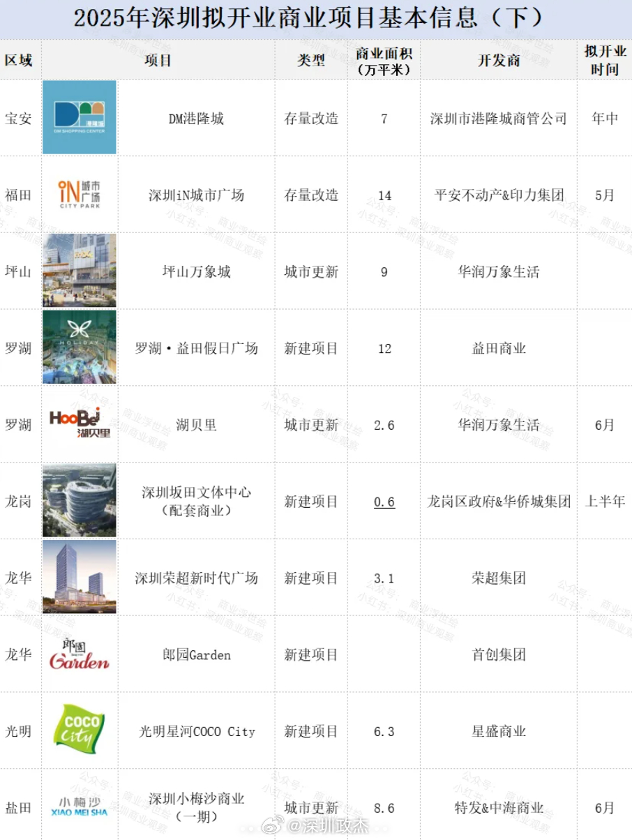Select the project name 深圳坂田文体中心（配套商业）
Viewport: 632px width, 840px height.
point(196,502)
